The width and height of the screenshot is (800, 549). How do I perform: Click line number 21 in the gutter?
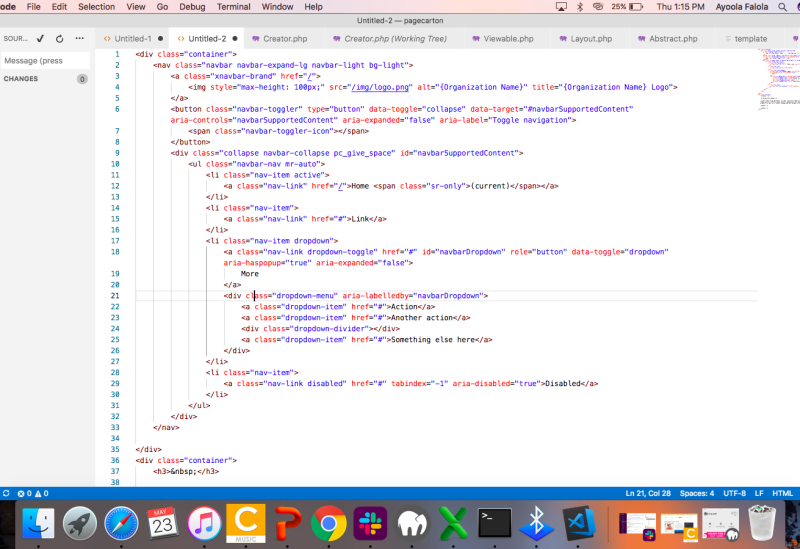(115, 296)
